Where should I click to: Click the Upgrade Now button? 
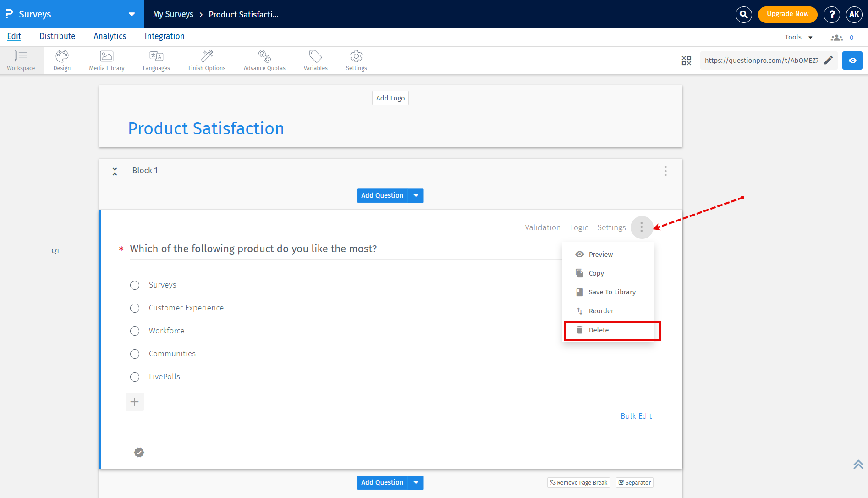[787, 14]
